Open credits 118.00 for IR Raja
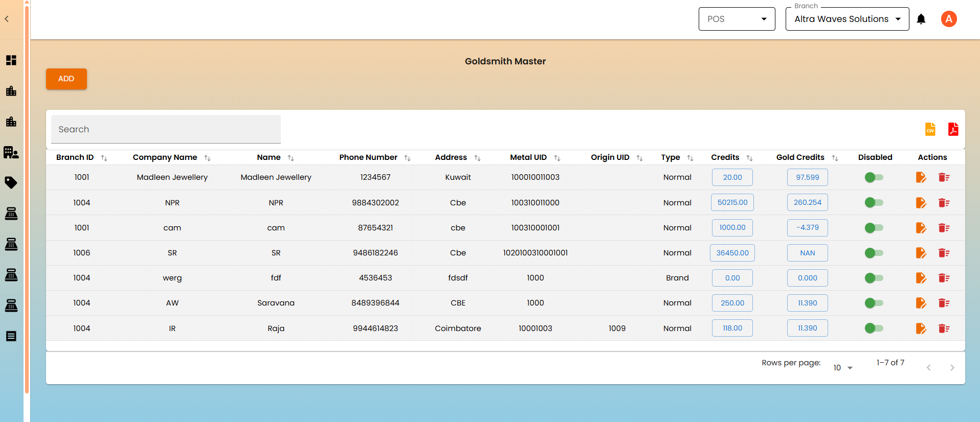Screen dimensions: 980x422 tap(732, 328)
